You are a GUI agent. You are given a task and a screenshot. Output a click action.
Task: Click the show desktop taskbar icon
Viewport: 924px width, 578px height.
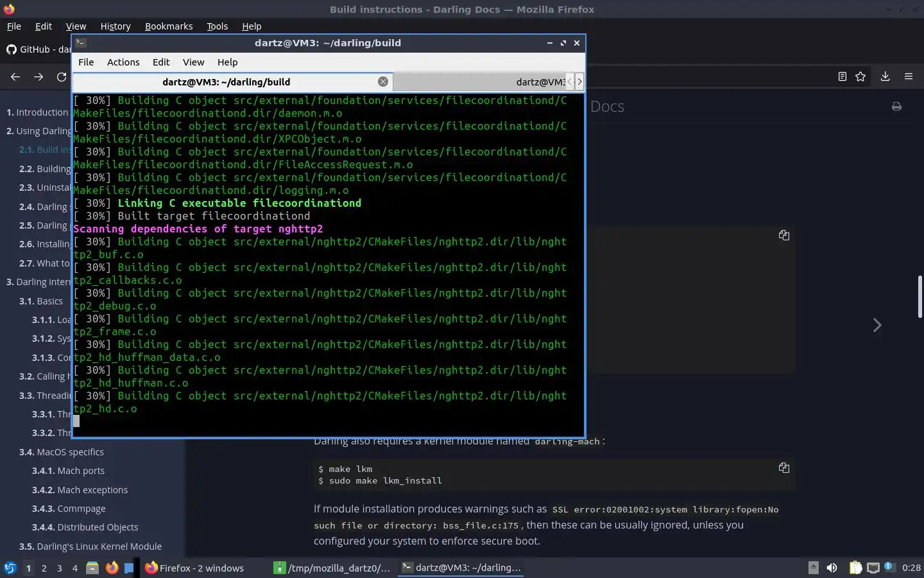(129, 568)
